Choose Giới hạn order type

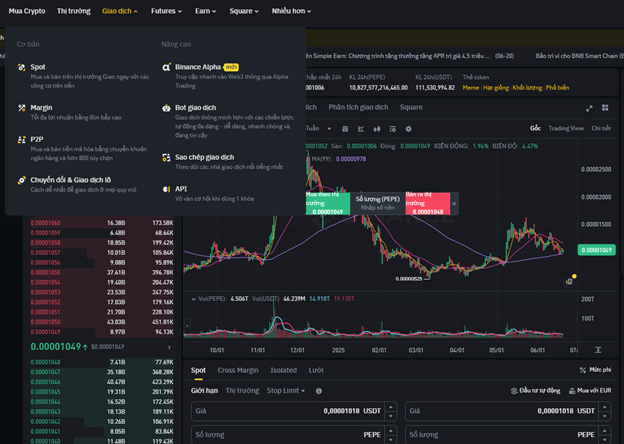pyautogui.click(x=204, y=390)
